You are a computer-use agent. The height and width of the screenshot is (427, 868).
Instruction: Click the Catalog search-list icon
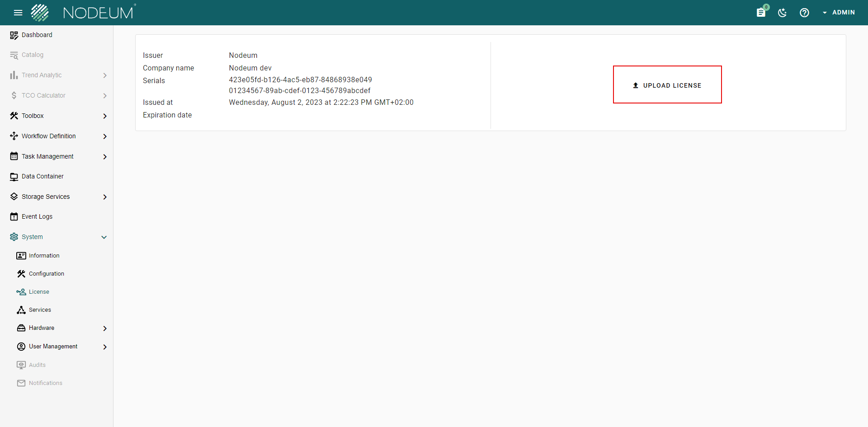[14, 55]
